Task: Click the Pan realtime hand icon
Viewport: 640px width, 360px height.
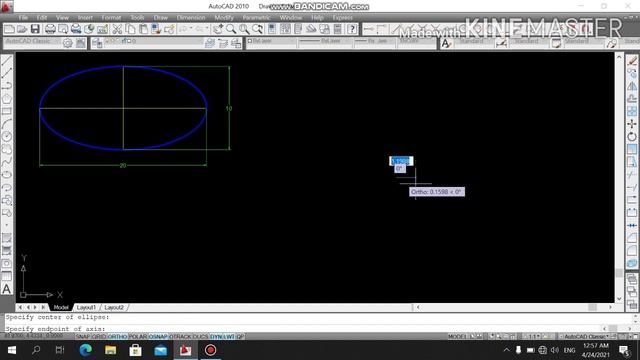Action: [218, 29]
